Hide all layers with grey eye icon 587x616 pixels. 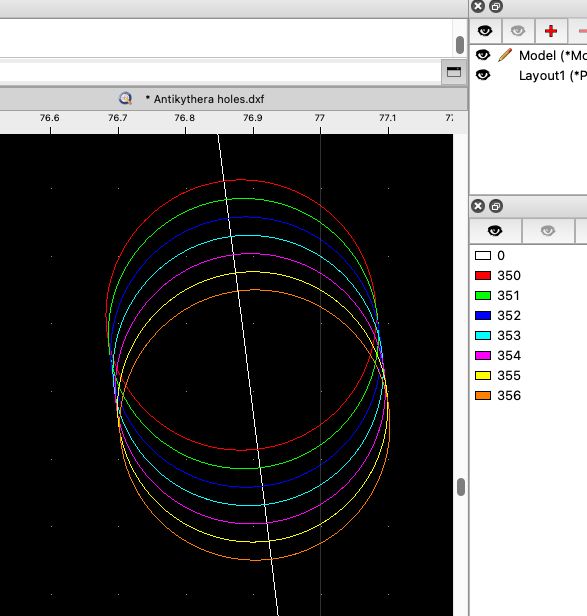pos(548,231)
